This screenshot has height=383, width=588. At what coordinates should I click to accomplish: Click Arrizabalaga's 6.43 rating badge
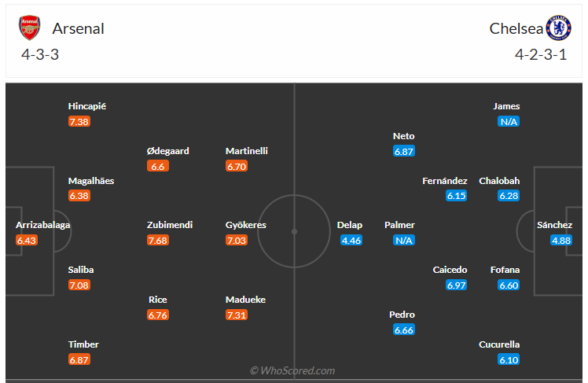[27, 240]
